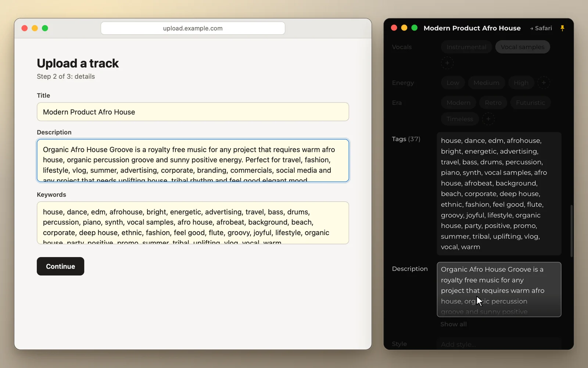Select the Low energy chip
The height and width of the screenshot is (368, 588).
[x=453, y=83]
